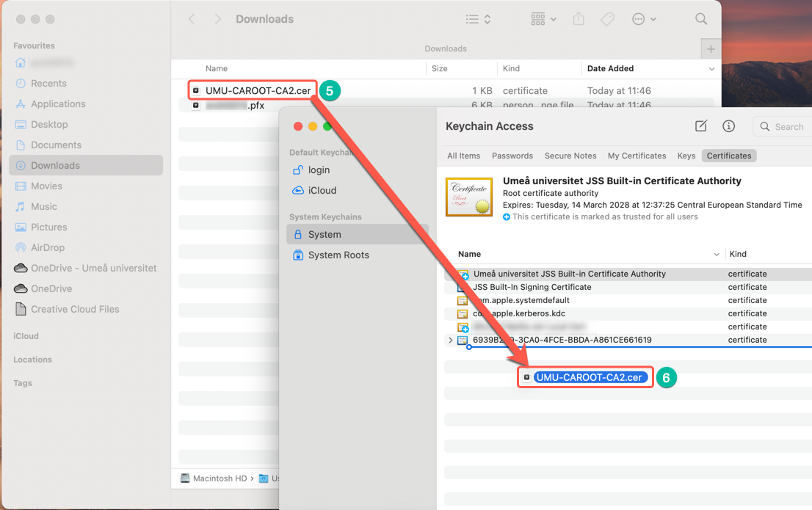812x510 pixels.
Task: Open OneDrive - Umeå universitet folder
Action: tap(93, 268)
